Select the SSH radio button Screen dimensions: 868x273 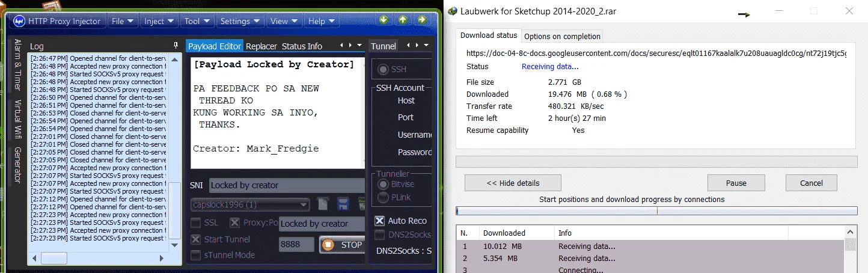tap(382, 70)
